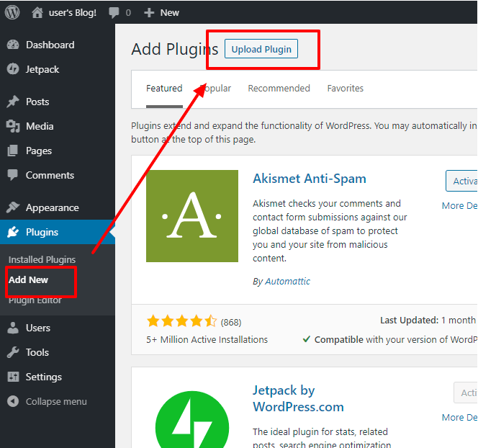The image size is (478, 448).
Task: Switch to the Featured tab
Action: click(164, 89)
